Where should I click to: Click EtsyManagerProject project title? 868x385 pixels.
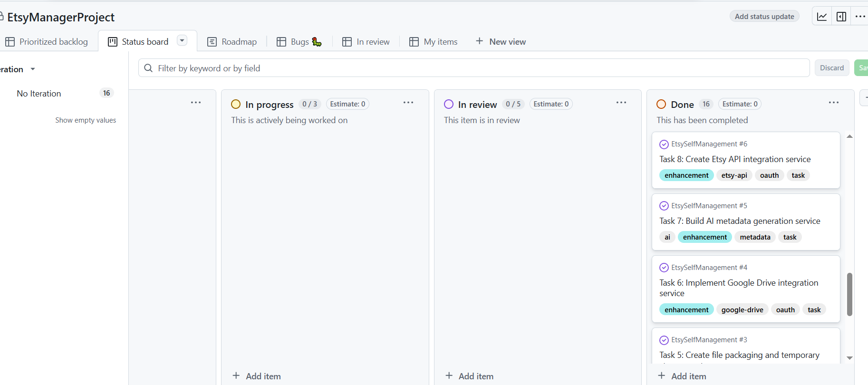pos(61,17)
